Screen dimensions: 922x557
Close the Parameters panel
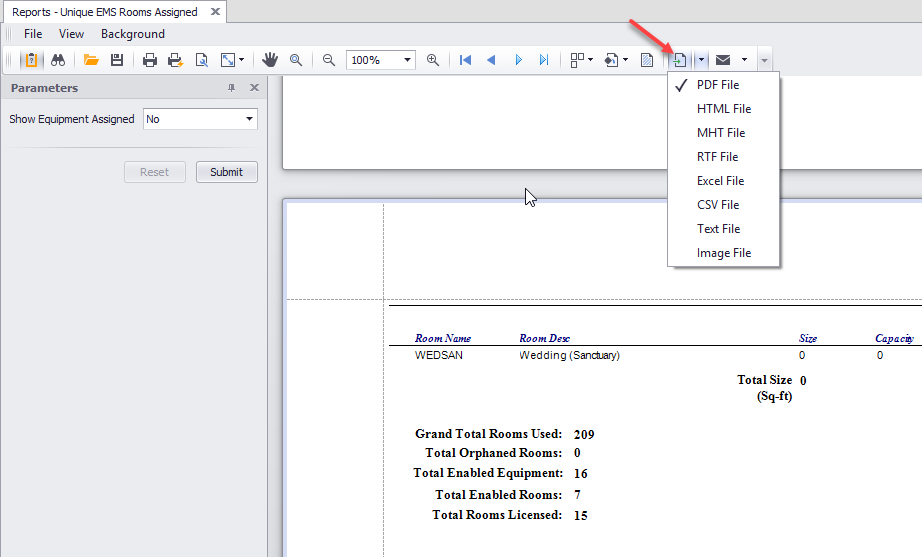point(254,88)
